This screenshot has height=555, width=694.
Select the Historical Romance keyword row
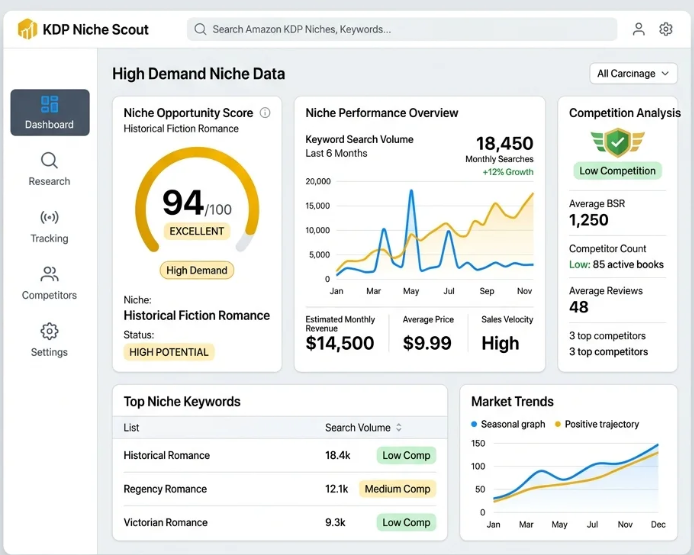280,455
